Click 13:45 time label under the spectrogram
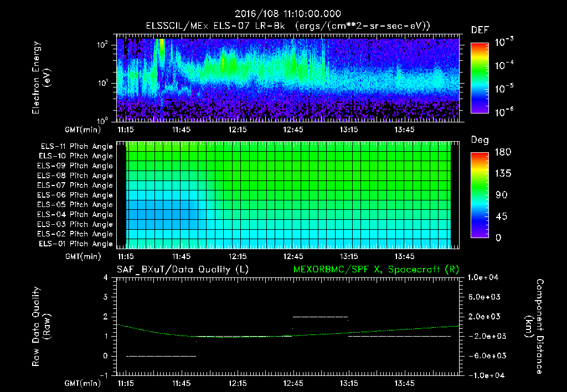 tap(404, 130)
